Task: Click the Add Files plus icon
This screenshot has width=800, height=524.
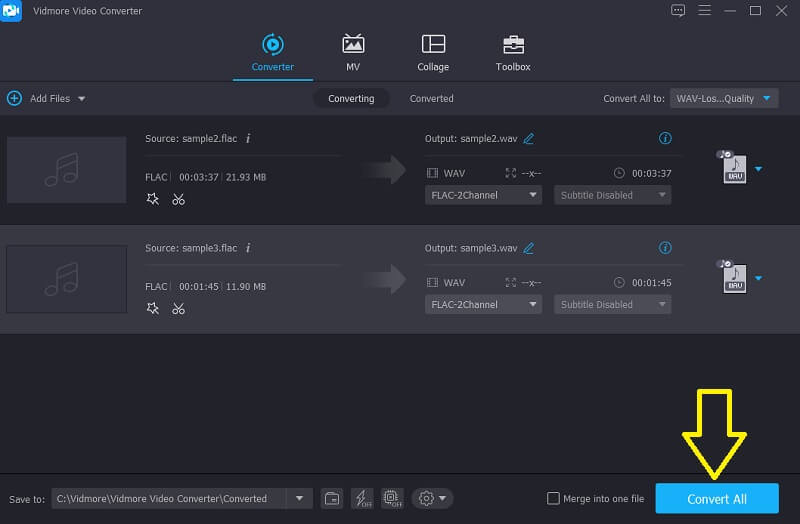Action: click(x=14, y=98)
